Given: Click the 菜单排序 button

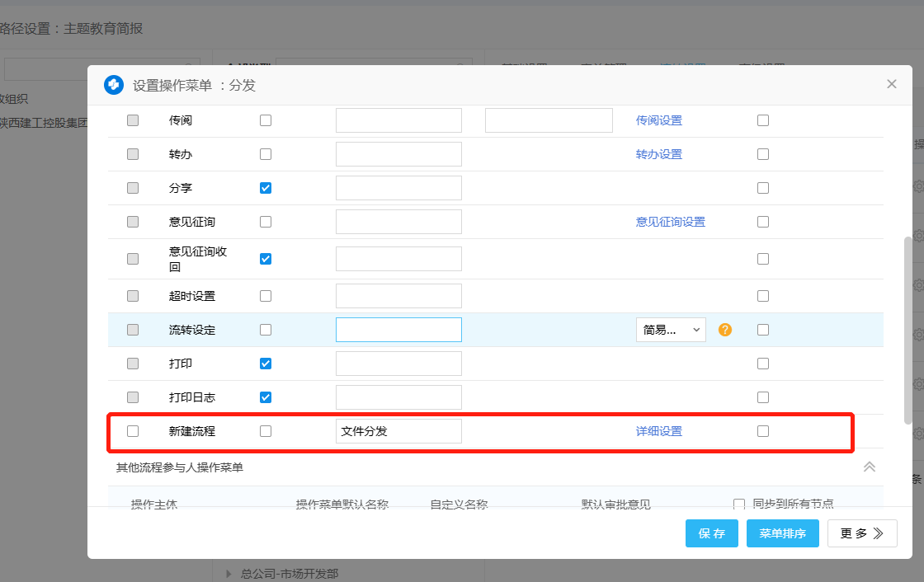Looking at the screenshot, I should [782, 533].
